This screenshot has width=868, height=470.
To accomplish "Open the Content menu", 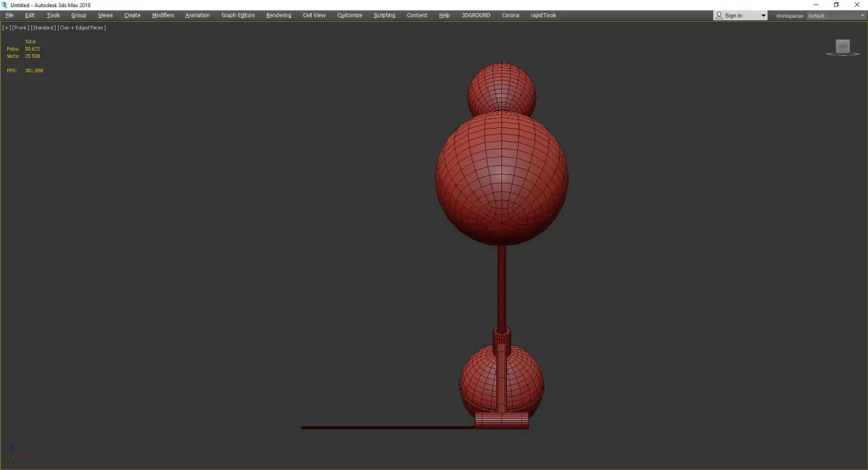I will (x=417, y=15).
